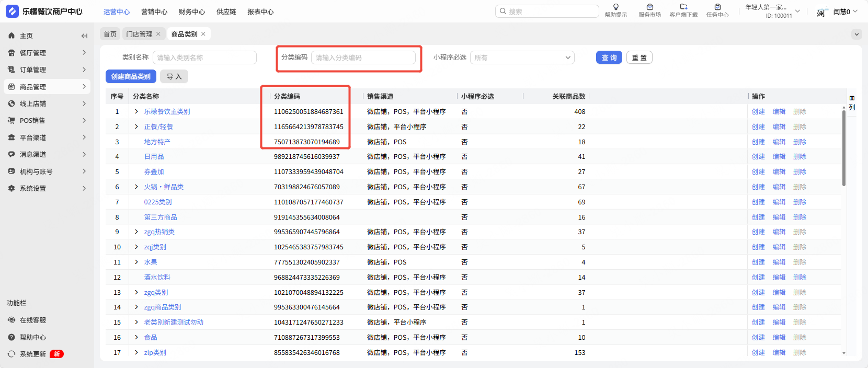Click 删除 for 地方特产 row
868x368 pixels.
(x=800, y=142)
